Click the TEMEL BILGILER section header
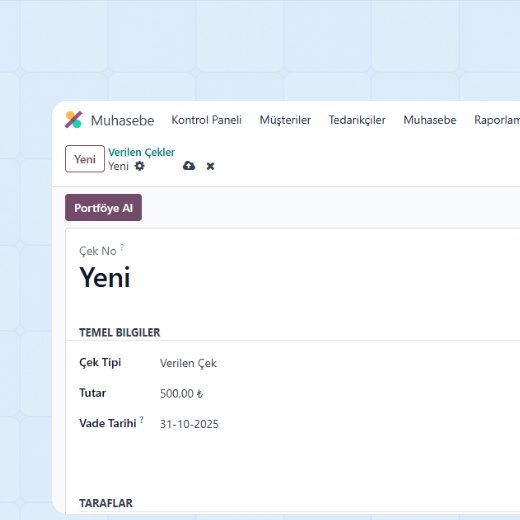Viewport: 520px width, 520px height. pyautogui.click(x=120, y=332)
